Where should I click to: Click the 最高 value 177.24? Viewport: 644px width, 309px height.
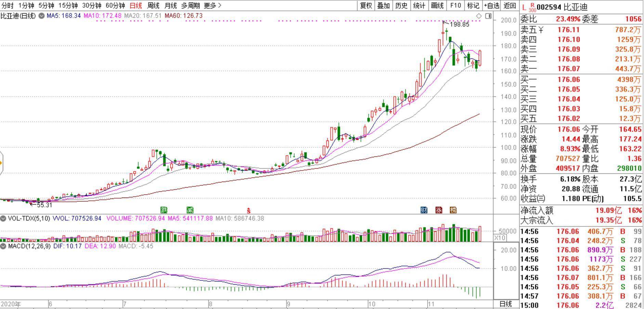(x=630, y=139)
